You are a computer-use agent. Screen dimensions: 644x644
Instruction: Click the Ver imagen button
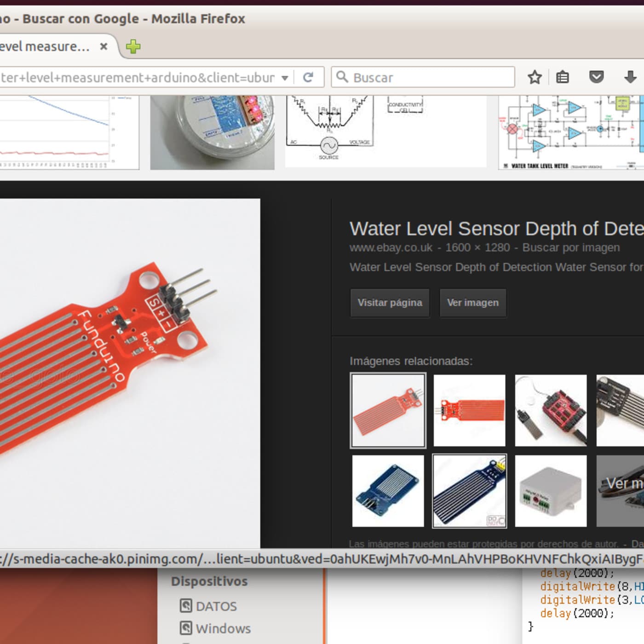pos(473,303)
